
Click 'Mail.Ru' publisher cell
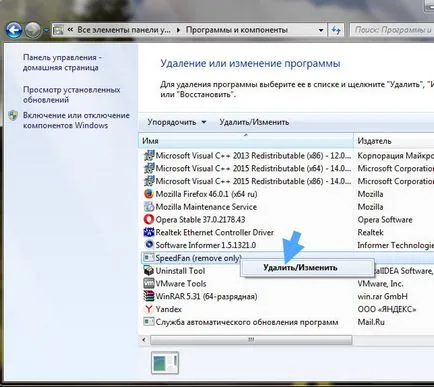coord(371,322)
